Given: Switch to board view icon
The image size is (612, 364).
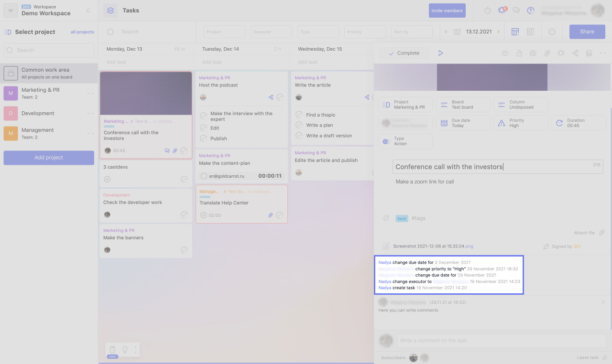Looking at the screenshot, I should tap(515, 32).
